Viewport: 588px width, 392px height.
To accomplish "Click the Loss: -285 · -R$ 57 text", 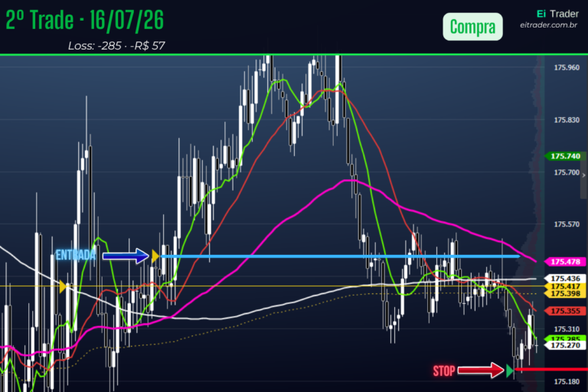I will click(116, 46).
